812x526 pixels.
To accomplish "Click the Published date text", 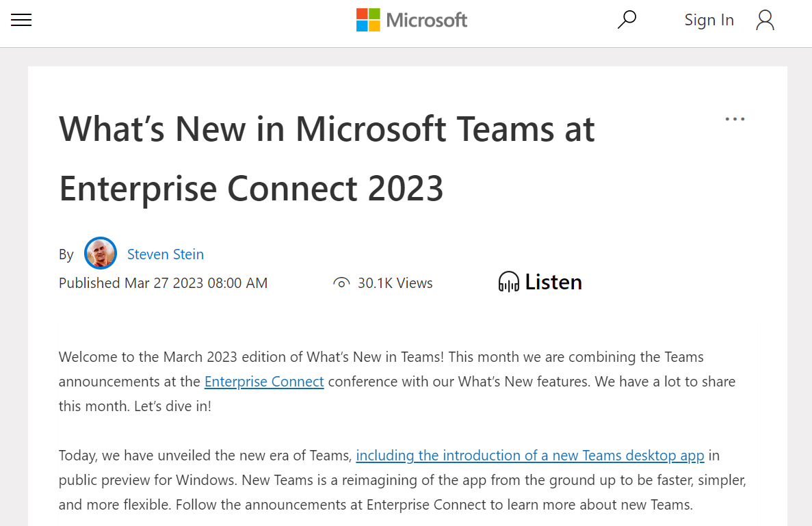I will pyautogui.click(x=163, y=282).
